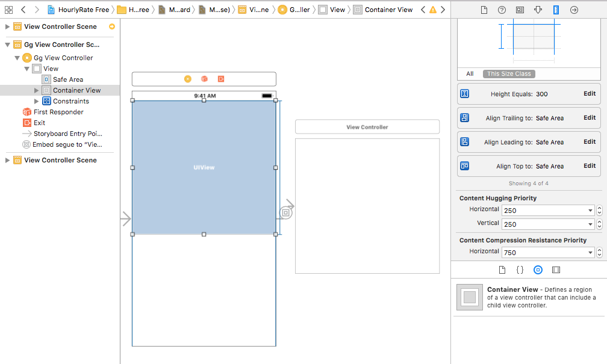
Task: Edit the Align Trailing constraint
Action: coord(590,117)
